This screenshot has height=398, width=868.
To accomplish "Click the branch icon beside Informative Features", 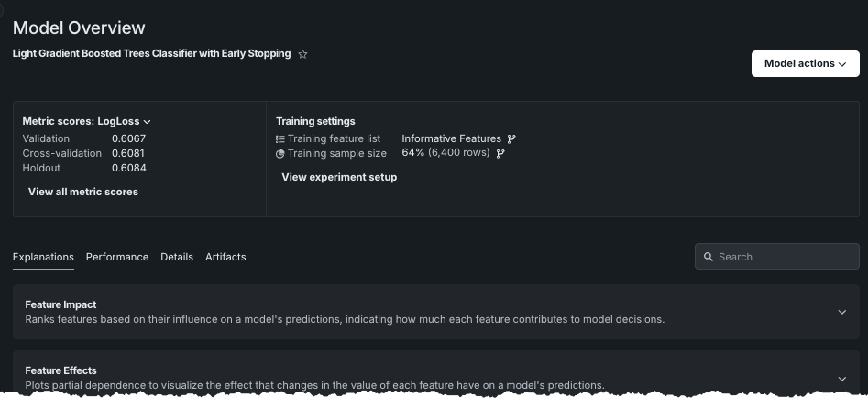I will pos(511,139).
